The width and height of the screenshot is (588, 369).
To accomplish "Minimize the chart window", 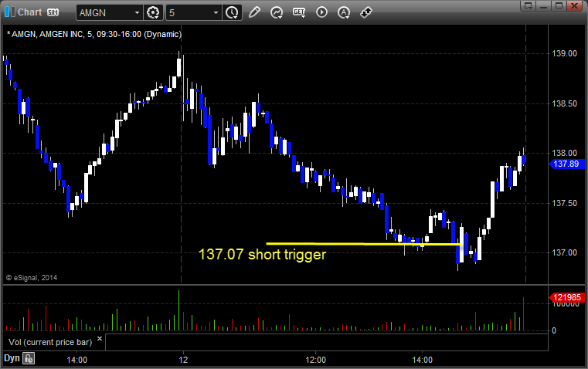I will click(544, 5).
